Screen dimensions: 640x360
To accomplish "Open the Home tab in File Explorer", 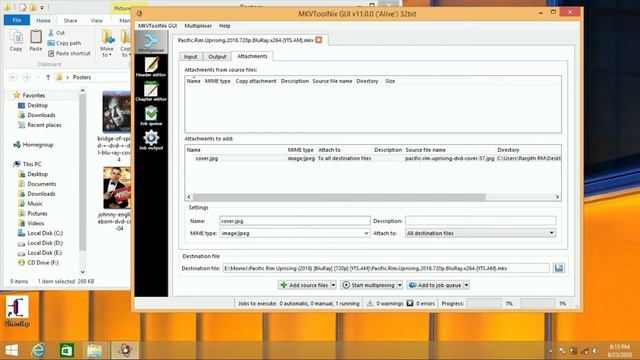I will (43, 20).
